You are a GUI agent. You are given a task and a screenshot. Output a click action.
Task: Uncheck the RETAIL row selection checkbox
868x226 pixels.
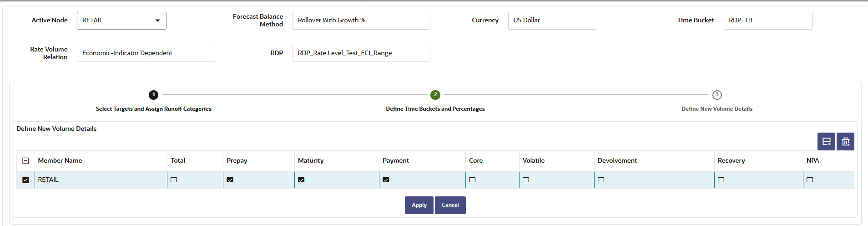click(x=26, y=180)
